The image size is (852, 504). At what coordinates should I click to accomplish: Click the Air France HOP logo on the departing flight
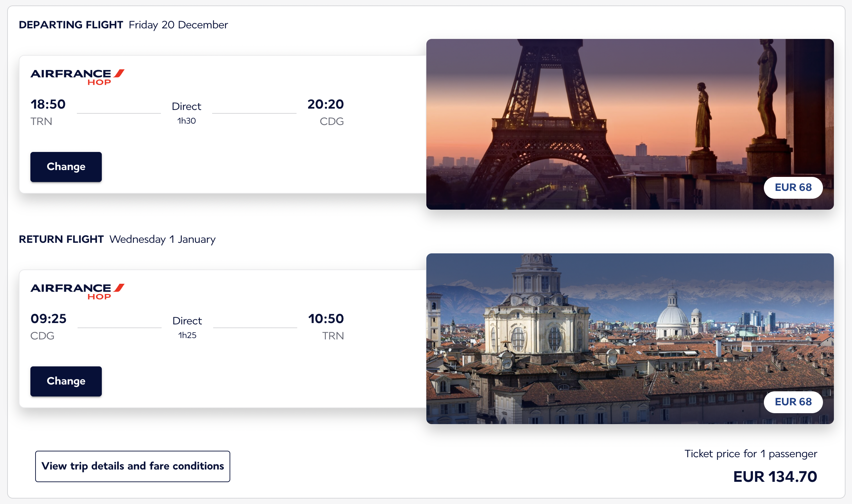(x=77, y=77)
